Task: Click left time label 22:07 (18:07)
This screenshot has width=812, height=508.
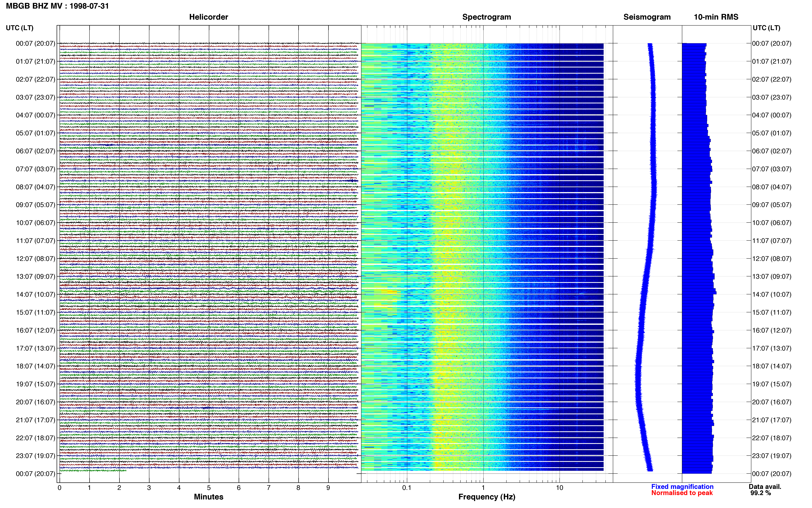Action: point(35,438)
